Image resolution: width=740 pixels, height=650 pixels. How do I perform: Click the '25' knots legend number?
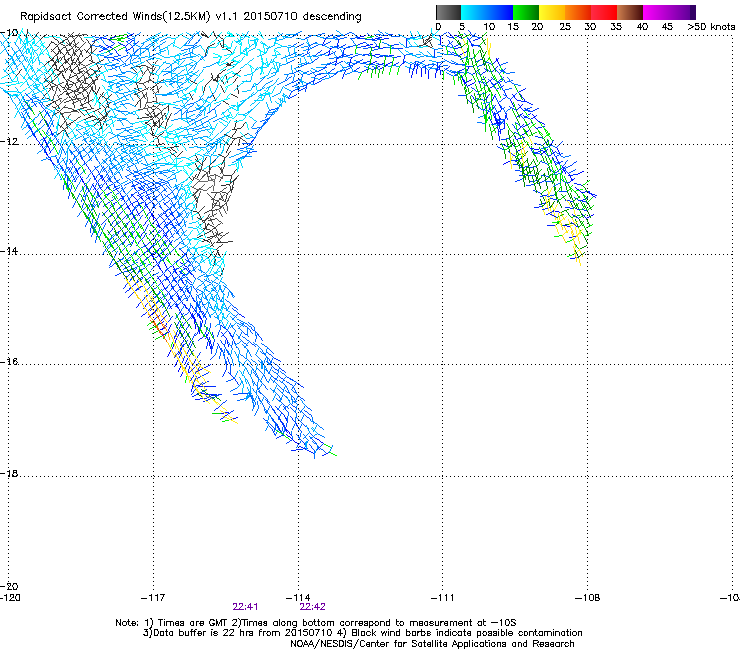(565, 27)
